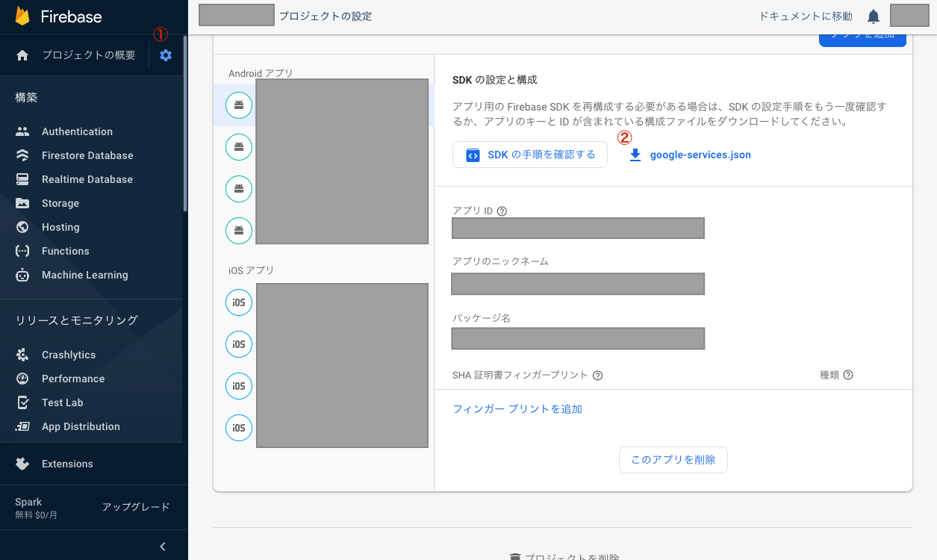937x560 pixels.
Task: Click the アプリのニックネーム input field
Action: [577, 284]
